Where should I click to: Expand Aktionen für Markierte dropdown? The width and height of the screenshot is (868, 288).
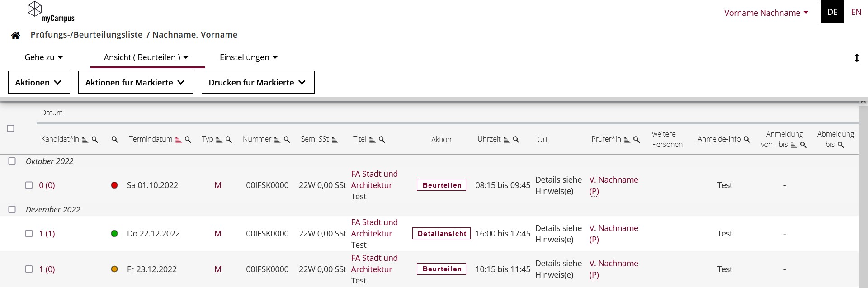136,82
